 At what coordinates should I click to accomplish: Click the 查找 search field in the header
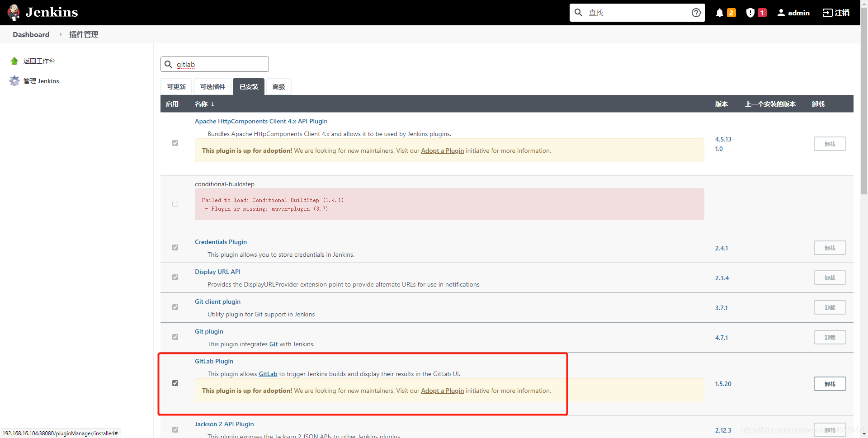click(x=637, y=13)
